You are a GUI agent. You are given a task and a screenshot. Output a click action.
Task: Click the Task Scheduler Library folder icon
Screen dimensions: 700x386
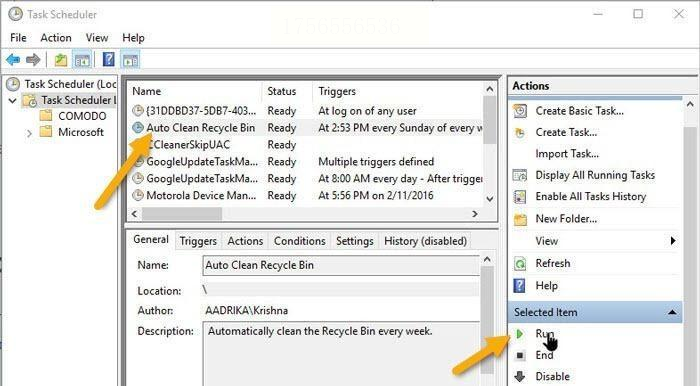pos(30,100)
